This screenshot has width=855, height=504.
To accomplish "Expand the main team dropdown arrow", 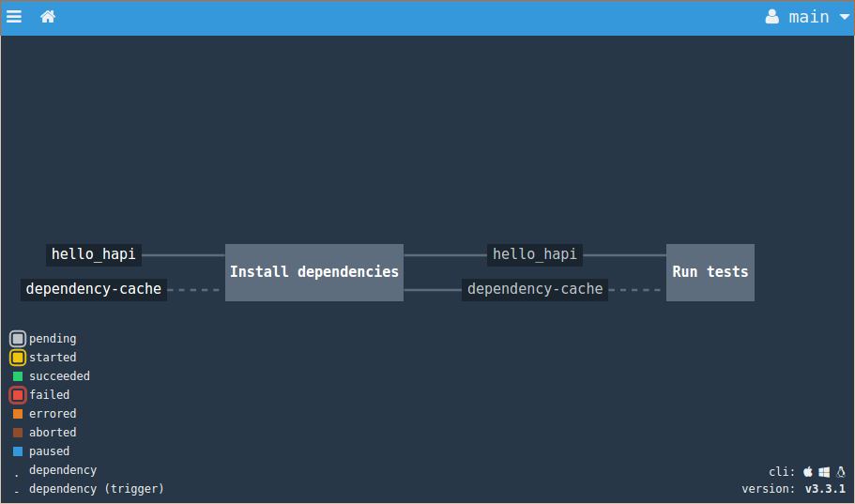I will [x=844, y=17].
